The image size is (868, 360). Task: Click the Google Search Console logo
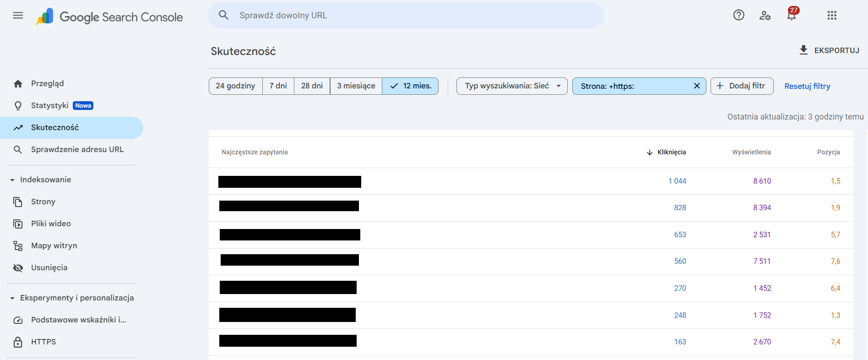pos(110,17)
